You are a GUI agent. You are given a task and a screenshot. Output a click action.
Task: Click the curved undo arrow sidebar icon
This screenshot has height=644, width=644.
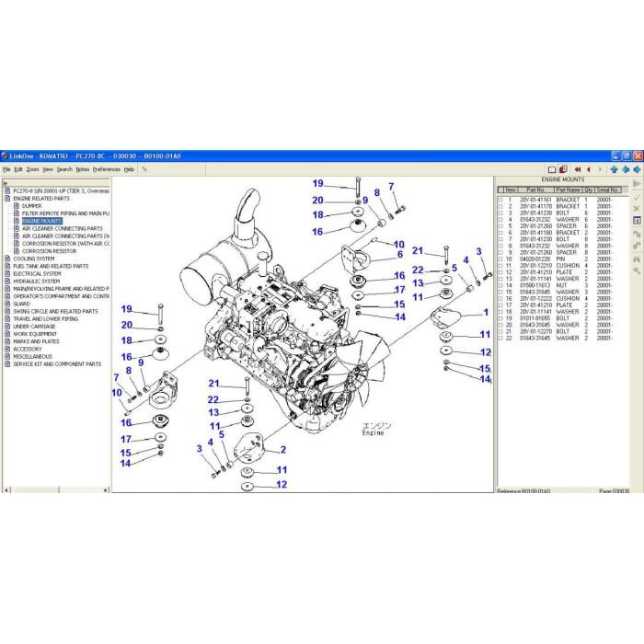point(637,246)
